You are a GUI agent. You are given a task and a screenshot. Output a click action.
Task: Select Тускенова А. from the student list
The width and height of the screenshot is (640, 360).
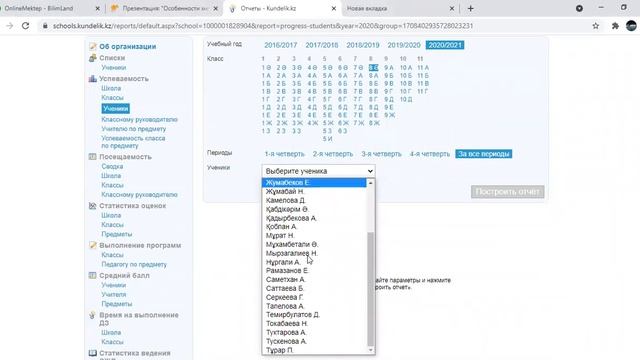[x=314, y=341]
